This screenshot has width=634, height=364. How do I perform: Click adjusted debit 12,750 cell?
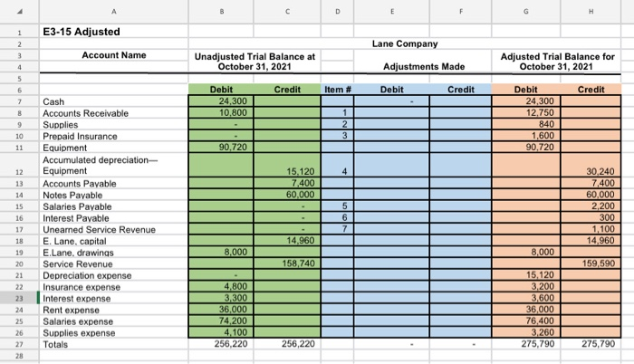tap(526, 113)
